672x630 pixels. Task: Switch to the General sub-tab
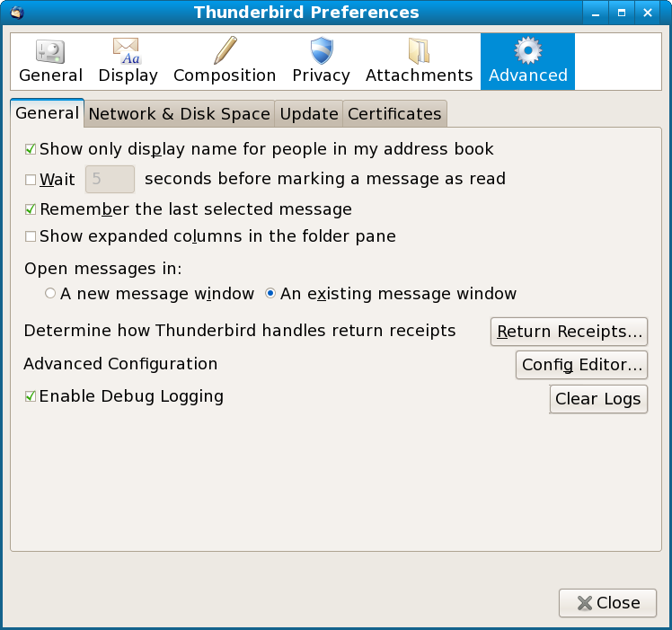click(x=47, y=113)
